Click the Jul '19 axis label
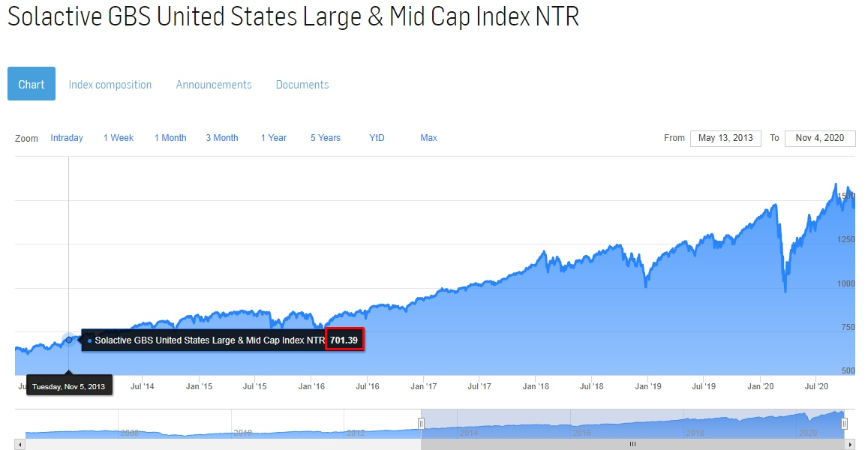The height and width of the screenshot is (450, 868). 704,386
